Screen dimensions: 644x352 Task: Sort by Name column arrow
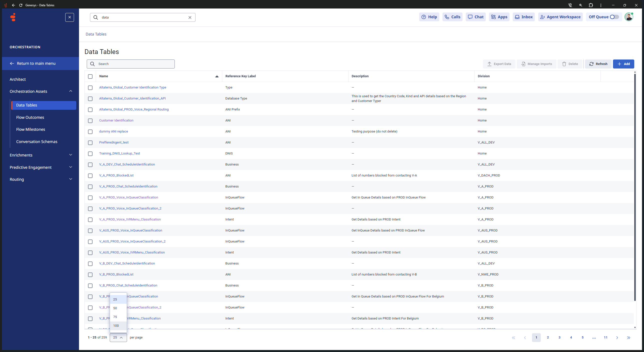(x=217, y=76)
